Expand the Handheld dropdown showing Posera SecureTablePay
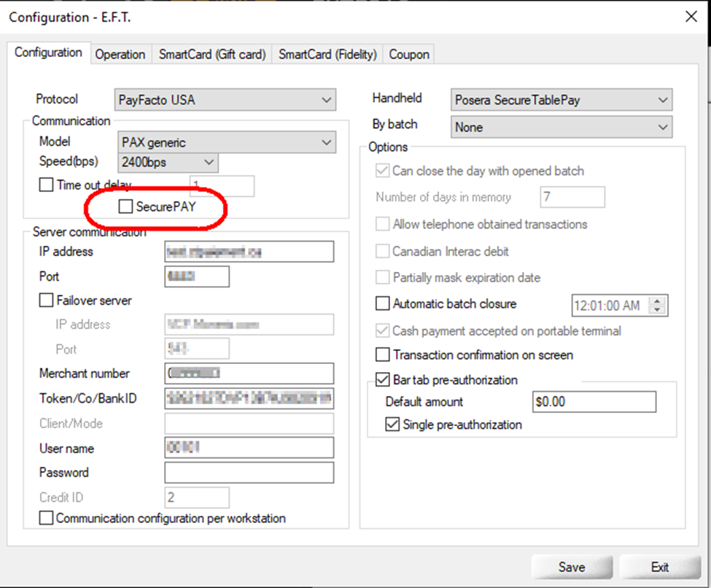The height and width of the screenshot is (588, 711). pos(562,100)
